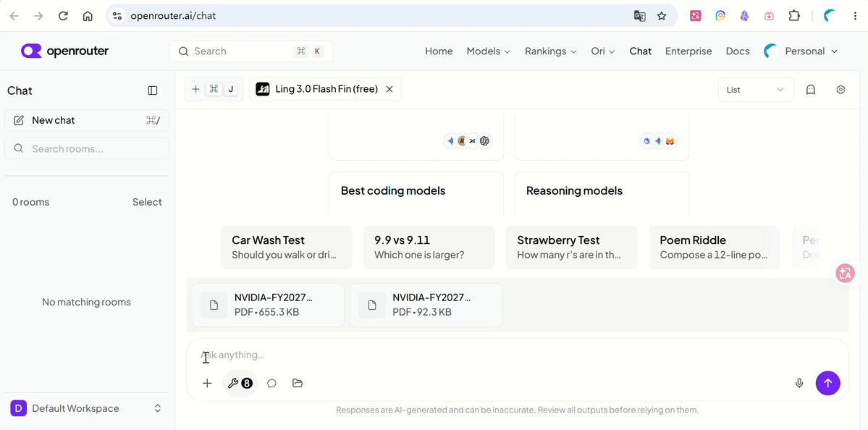This screenshot has width=868, height=430.
Task: Click Select next to 0 rooms
Action: (147, 202)
